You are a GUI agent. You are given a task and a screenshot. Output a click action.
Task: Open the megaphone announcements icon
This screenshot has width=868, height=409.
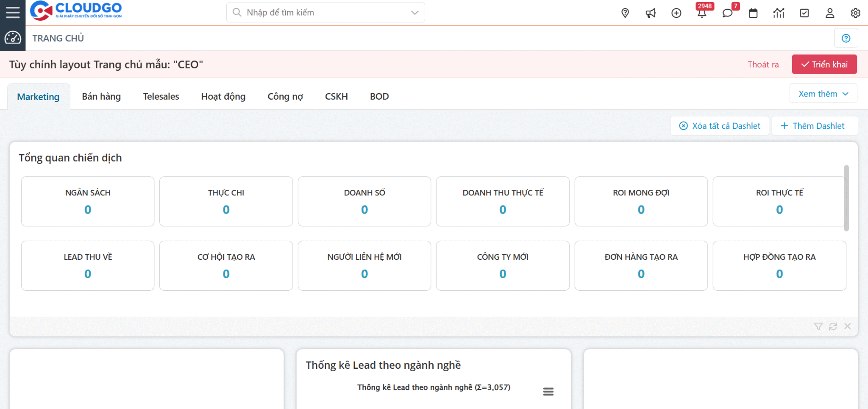651,13
